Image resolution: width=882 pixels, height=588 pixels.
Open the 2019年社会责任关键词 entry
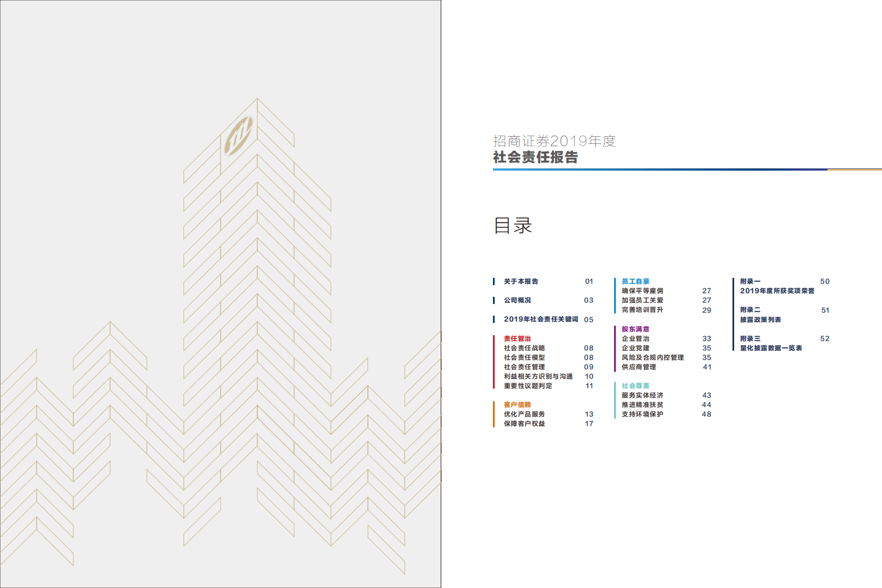click(541, 319)
